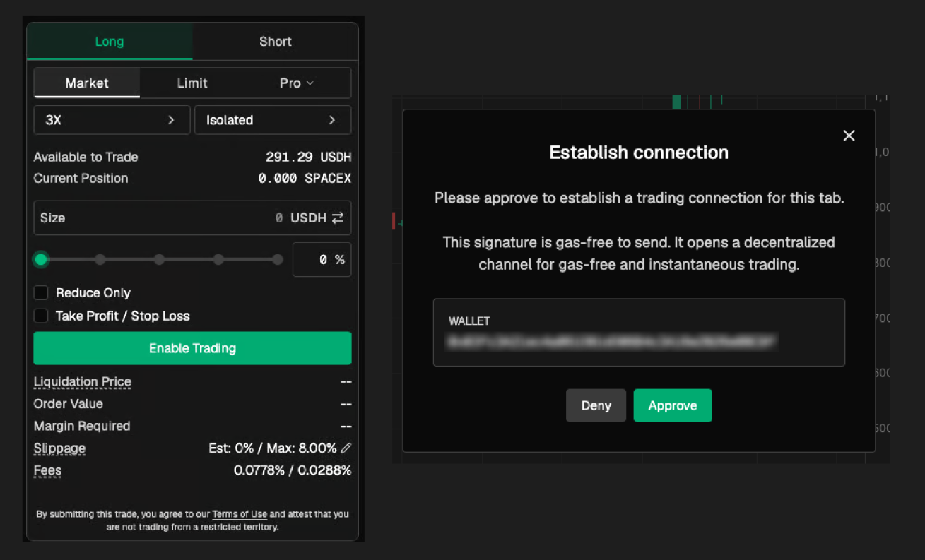
Task: Toggle Take Profit / Stop Loss checkbox
Action: point(42,316)
